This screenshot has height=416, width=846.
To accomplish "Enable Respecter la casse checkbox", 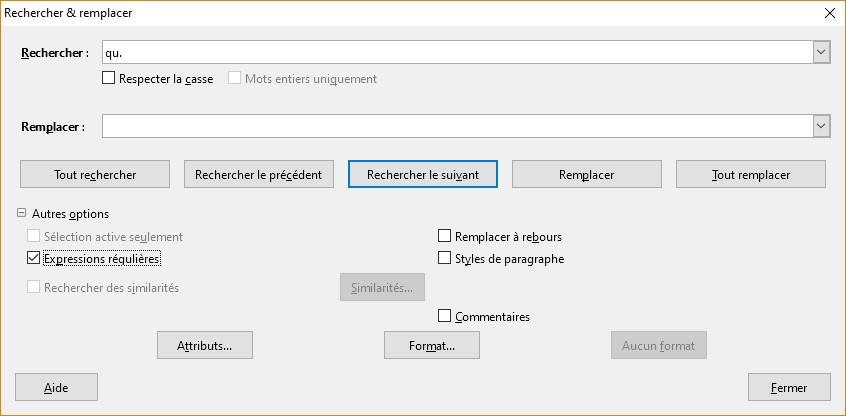I will click(x=109, y=79).
